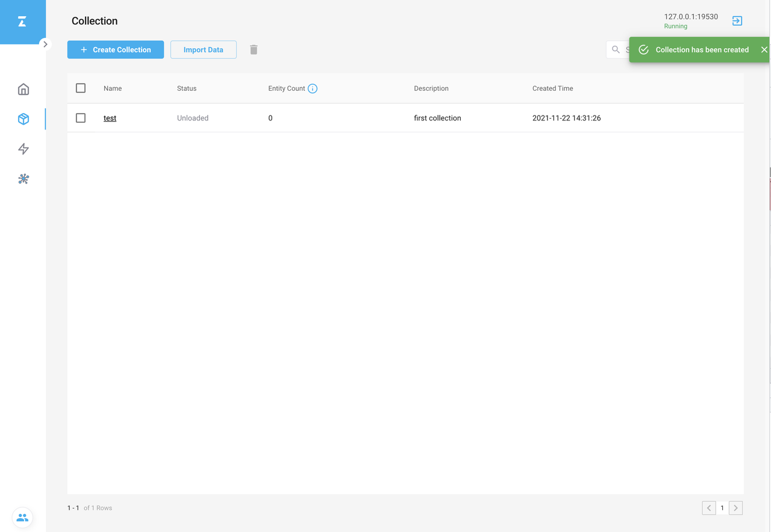Open Vector Search lightning icon in sidebar
The height and width of the screenshot is (532, 771).
click(x=23, y=149)
